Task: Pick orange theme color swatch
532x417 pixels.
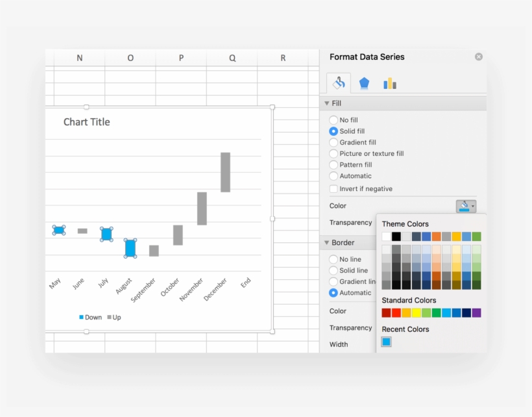Action: click(437, 236)
